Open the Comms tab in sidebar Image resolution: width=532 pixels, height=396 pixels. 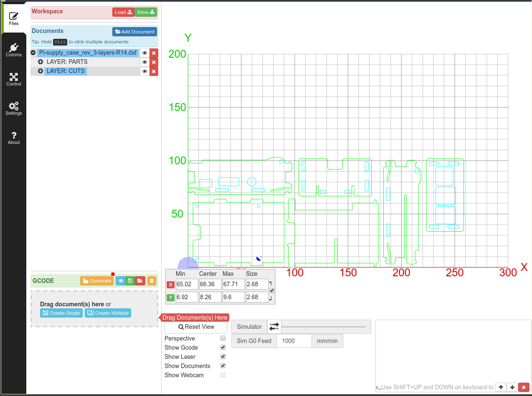[14, 50]
